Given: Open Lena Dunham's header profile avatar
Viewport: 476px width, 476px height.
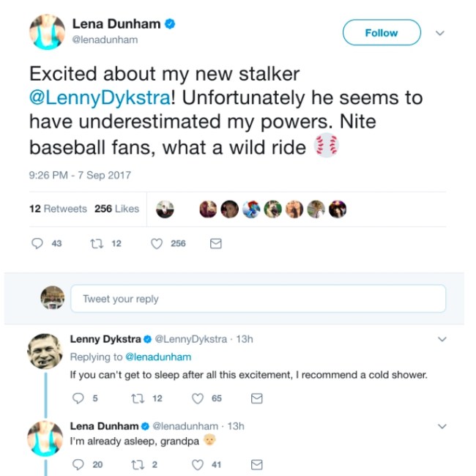Looking at the screenshot, I should [x=45, y=32].
